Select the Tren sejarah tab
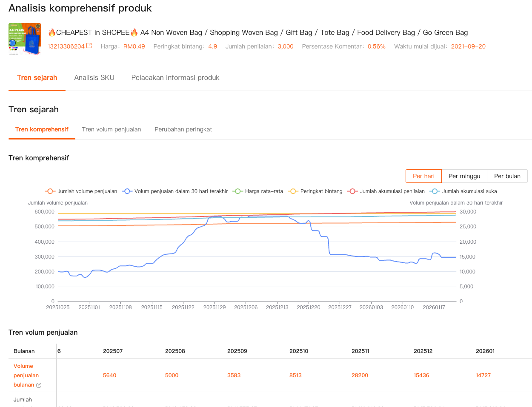Image resolution: width=532 pixels, height=407 pixels. click(37, 77)
